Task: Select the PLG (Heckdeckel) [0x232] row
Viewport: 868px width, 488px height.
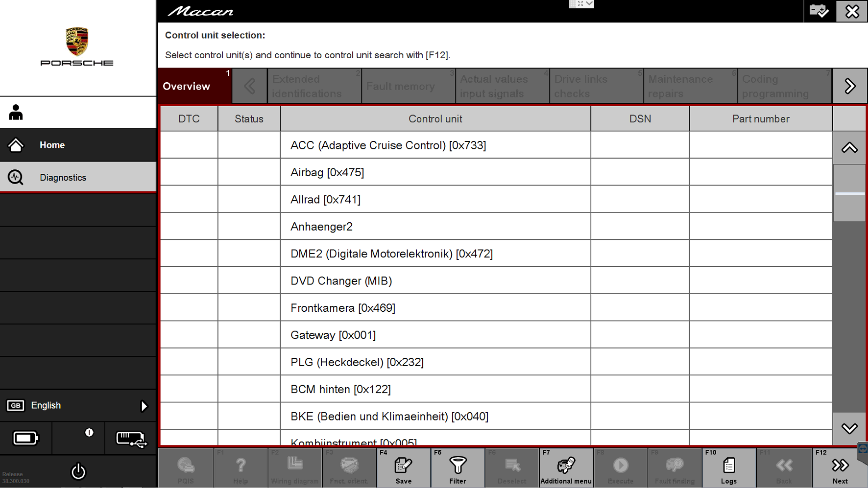Action: click(496, 362)
